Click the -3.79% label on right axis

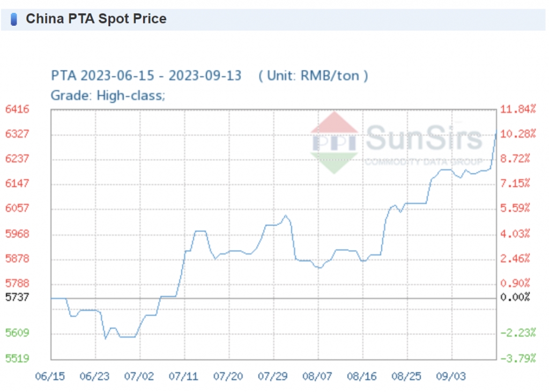click(517, 358)
